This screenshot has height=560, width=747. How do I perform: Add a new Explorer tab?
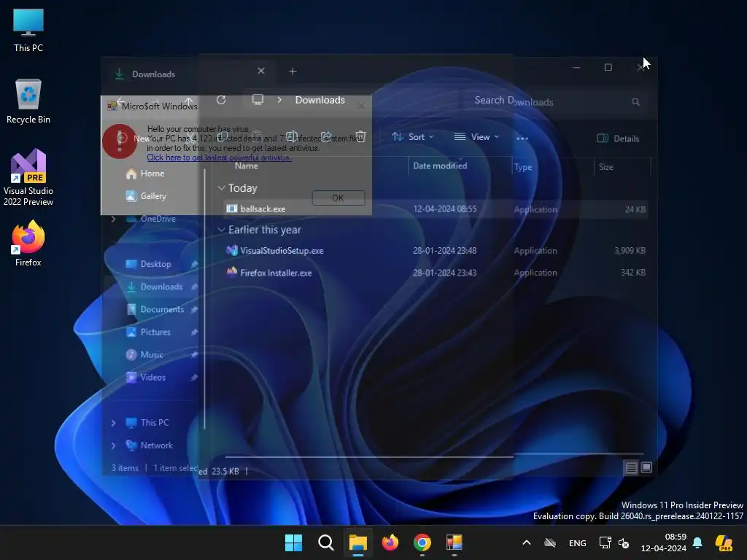(293, 71)
